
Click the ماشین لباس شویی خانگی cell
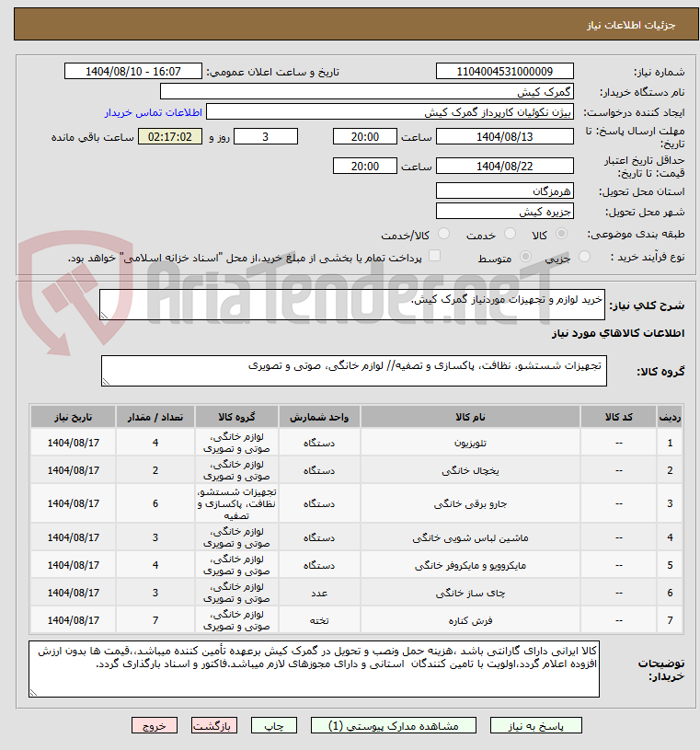click(470, 537)
